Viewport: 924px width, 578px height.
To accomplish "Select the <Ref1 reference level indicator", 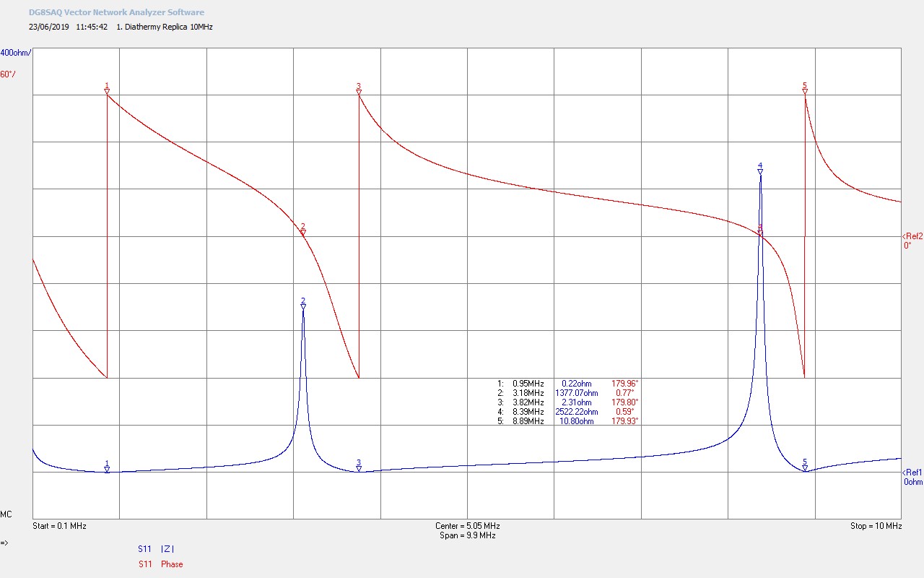I will pyautogui.click(x=912, y=473).
